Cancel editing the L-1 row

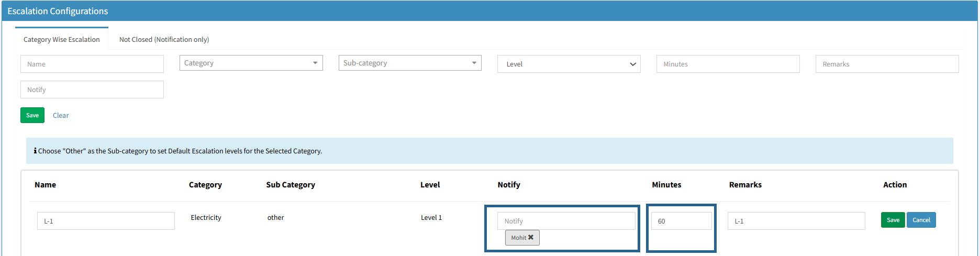(x=921, y=220)
